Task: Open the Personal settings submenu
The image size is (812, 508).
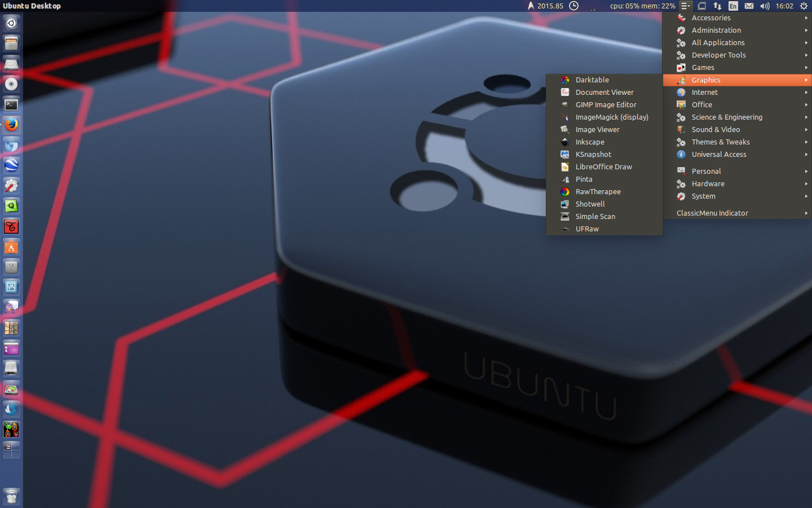Action: pos(738,172)
